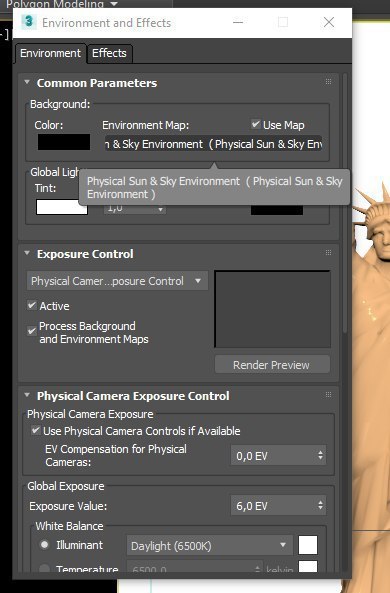This screenshot has width=390, height=593.
Task: Collapse the Common Parameters rollout
Action: coord(27,82)
